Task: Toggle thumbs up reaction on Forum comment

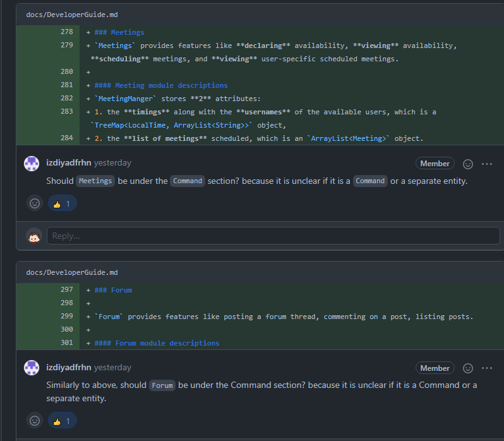Action: (x=63, y=420)
